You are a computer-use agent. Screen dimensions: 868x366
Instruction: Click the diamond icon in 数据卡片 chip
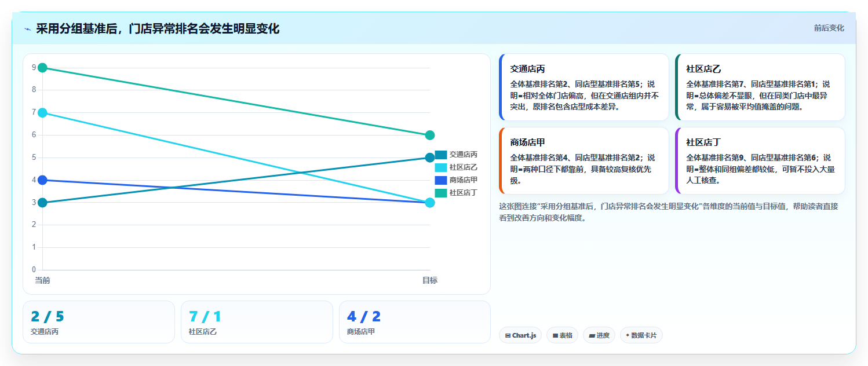[628, 335]
